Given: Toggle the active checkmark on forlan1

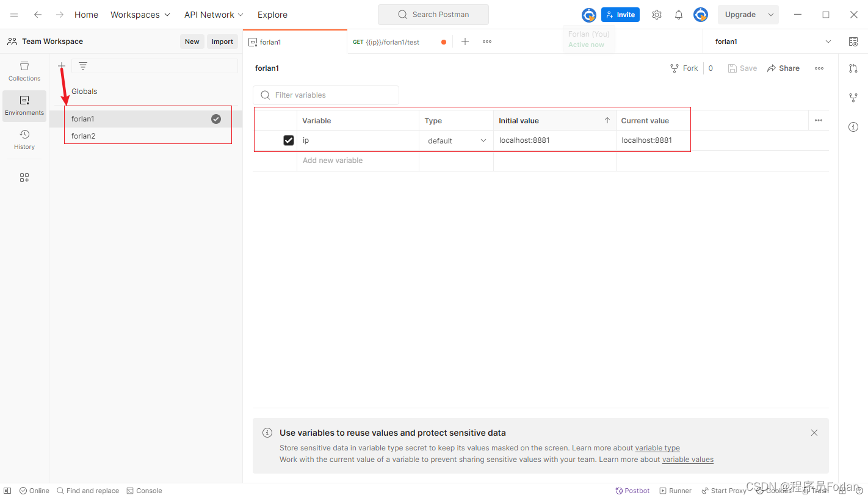Looking at the screenshot, I should [x=216, y=119].
